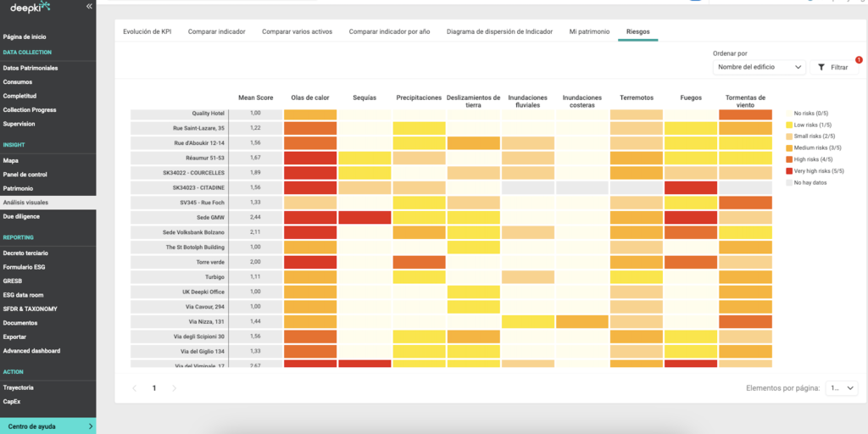Open Mapa in sidebar
Viewport: 868px width, 434px height.
[10, 160]
